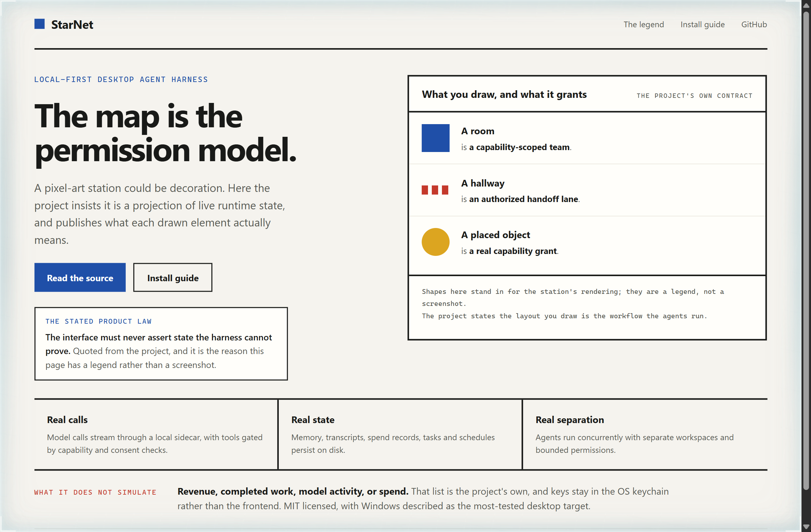Click the "A placed object" legend title
This screenshot has width=811, height=532.
click(495, 235)
